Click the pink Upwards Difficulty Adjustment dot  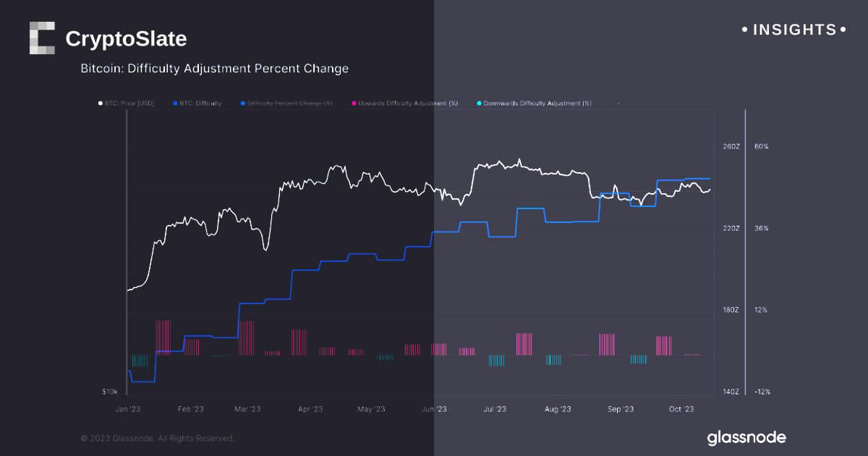click(354, 104)
